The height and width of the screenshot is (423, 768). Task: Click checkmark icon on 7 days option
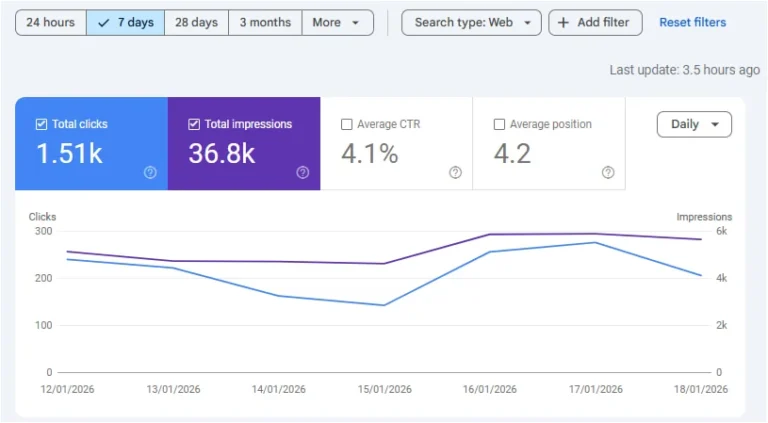(104, 22)
